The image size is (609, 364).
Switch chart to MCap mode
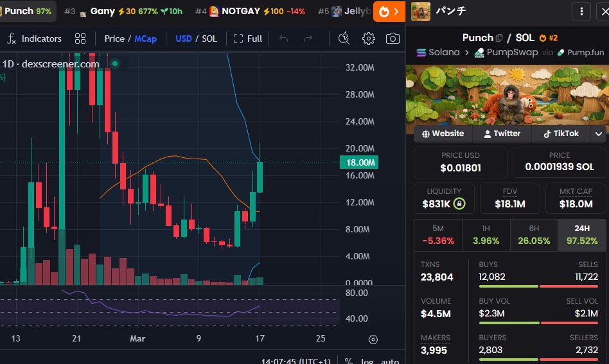[146, 39]
